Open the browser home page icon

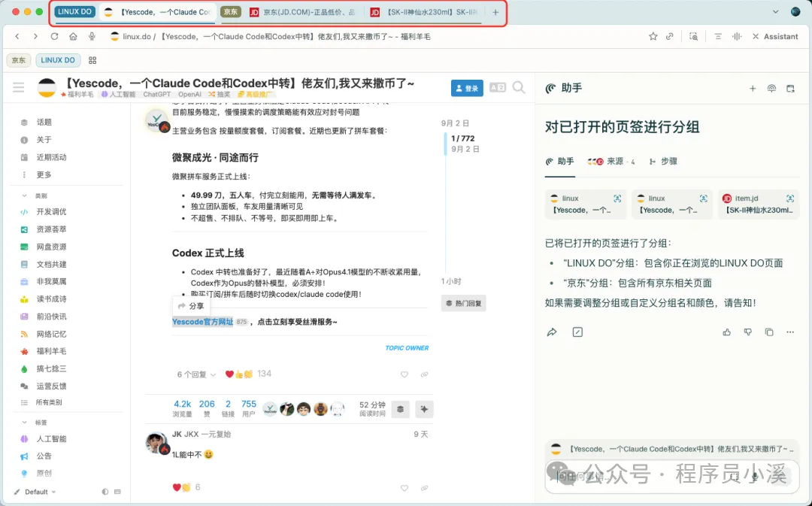coord(73,36)
